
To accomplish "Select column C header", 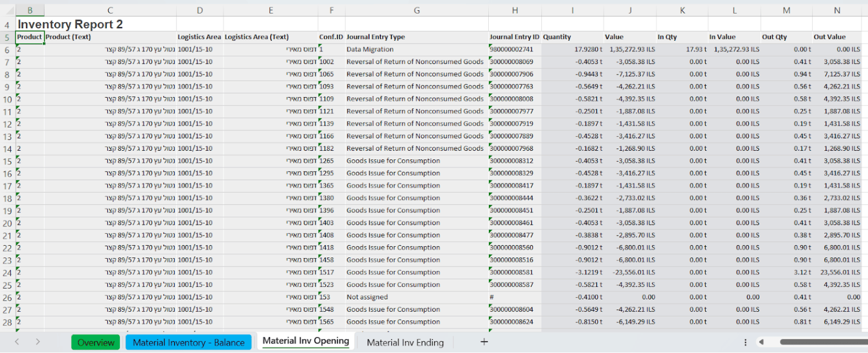I will coord(110,10).
